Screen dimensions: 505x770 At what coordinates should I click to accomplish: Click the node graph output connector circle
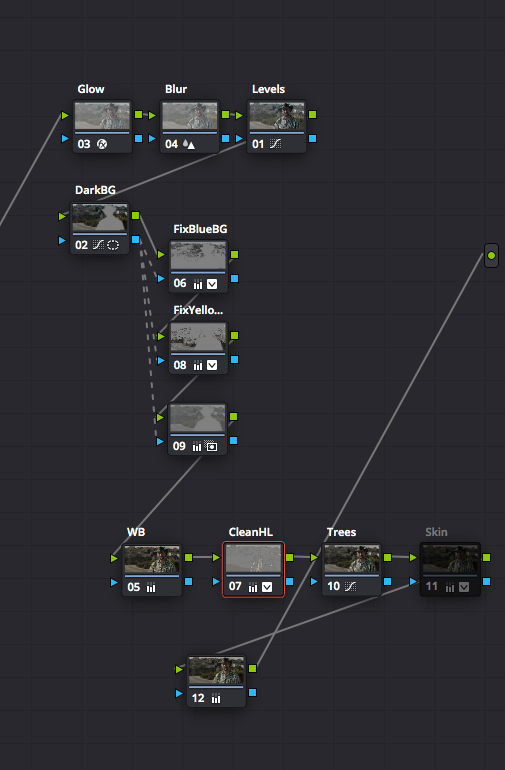pos(491,255)
